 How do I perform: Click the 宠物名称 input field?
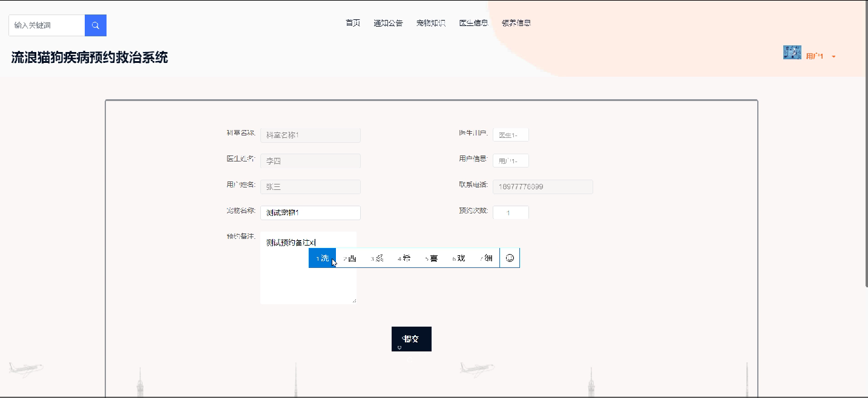pos(311,213)
